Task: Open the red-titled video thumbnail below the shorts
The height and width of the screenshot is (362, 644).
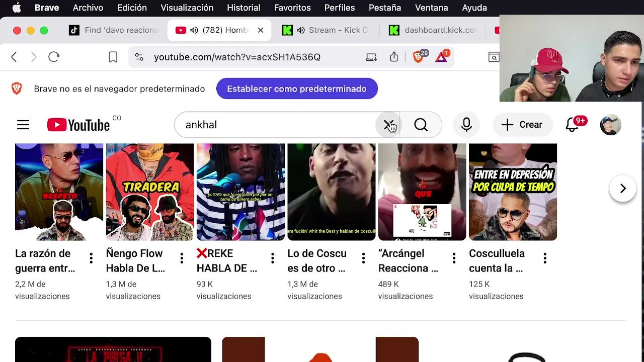Action: [113, 349]
